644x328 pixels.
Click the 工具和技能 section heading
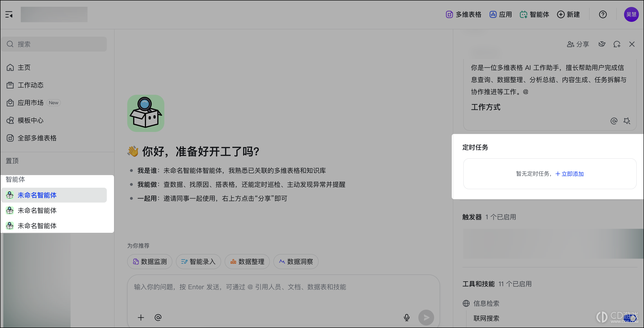[x=478, y=284]
